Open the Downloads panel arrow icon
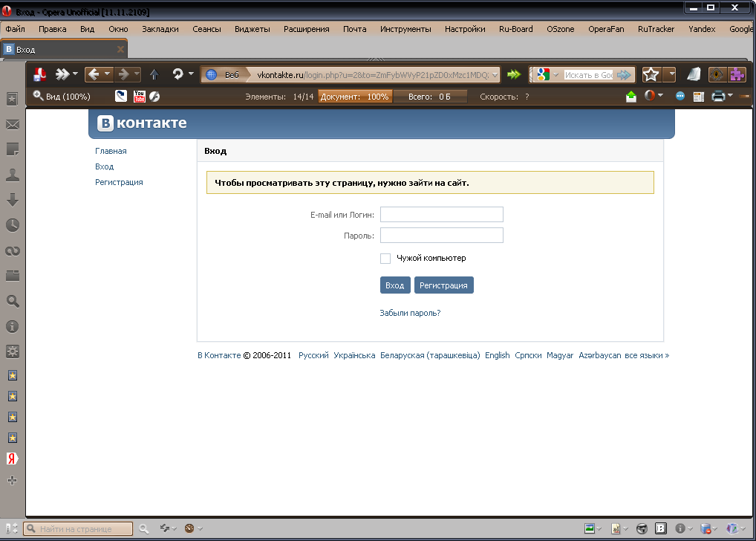 point(13,200)
